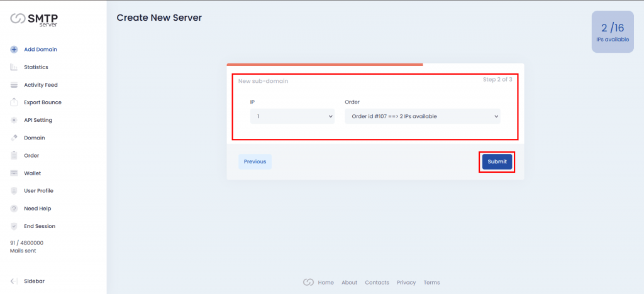Go to User Profile
This screenshot has height=294, width=644.
(38, 191)
